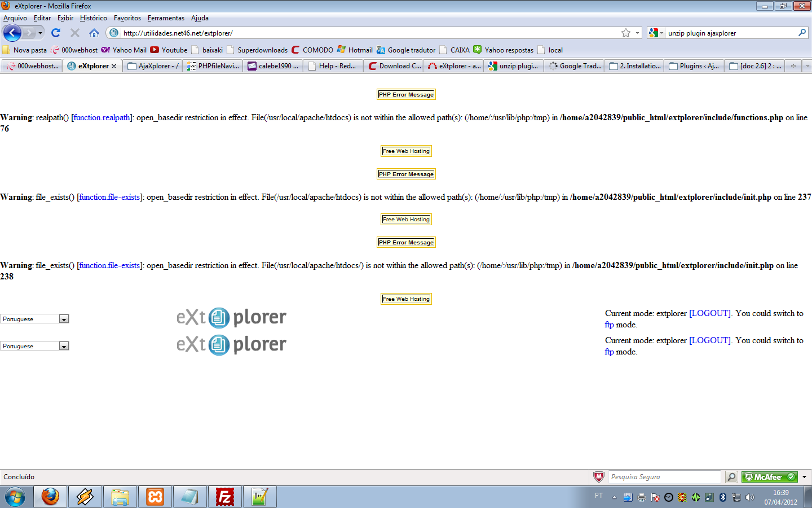Open the Google search engine selector
The image size is (812, 508).
656,33
